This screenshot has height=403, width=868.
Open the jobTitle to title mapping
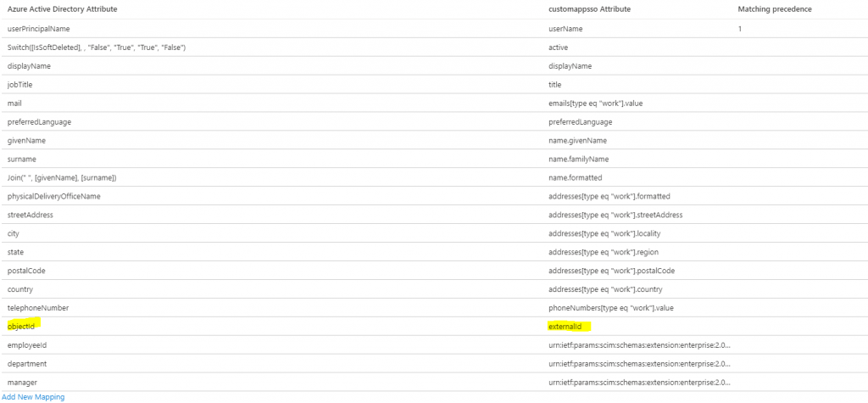20,85
